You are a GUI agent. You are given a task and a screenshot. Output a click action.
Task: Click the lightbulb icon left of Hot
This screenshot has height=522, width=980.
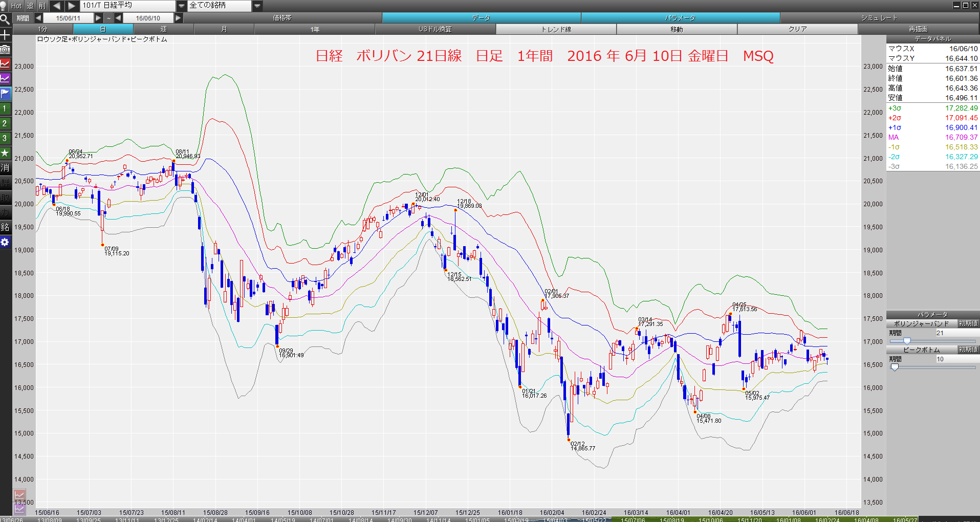click(x=4, y=6)
